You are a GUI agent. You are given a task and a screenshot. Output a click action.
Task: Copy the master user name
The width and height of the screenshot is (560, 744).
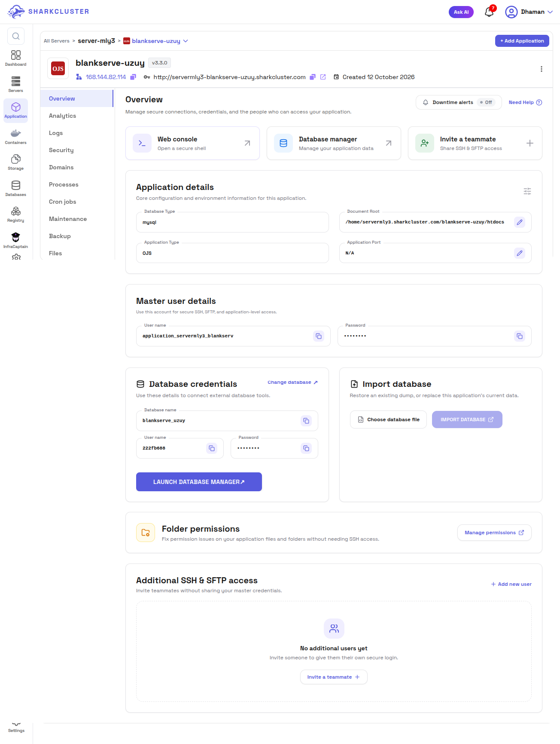pyautogui.click(x=319, y=336)
